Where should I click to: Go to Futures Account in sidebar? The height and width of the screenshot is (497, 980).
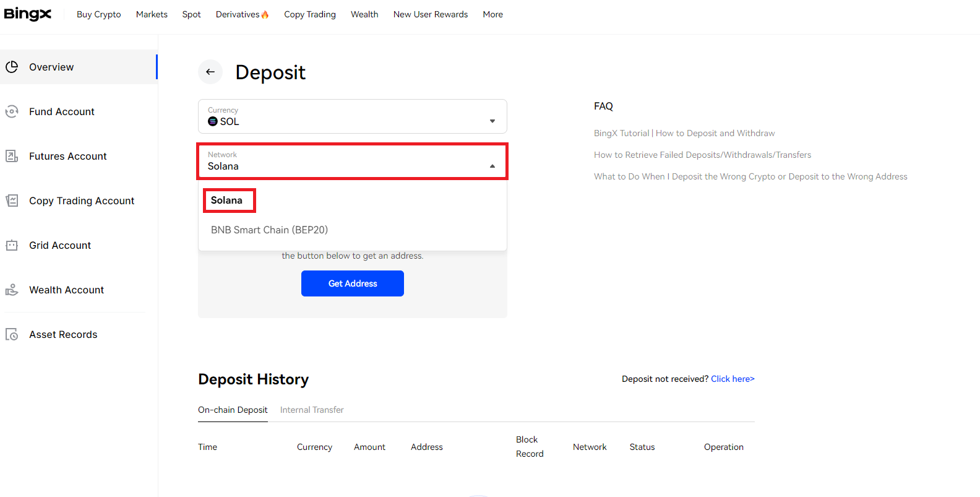(x=79, y=156)
